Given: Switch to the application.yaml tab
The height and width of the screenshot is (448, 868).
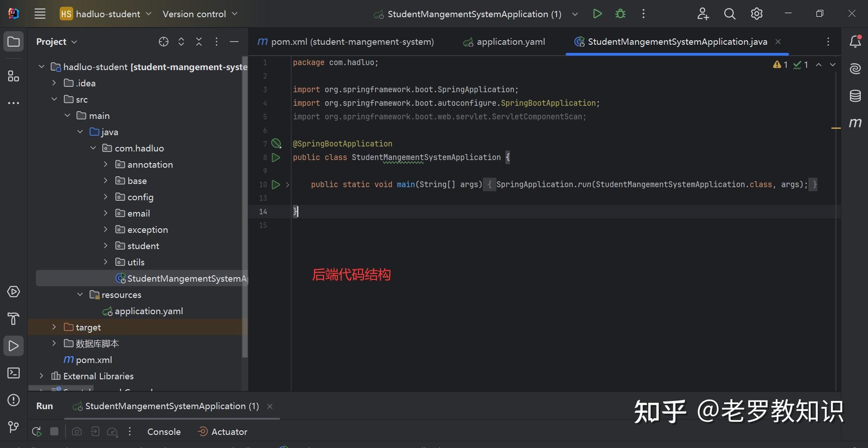Looking at the screenshot, I should click(511, 41).
